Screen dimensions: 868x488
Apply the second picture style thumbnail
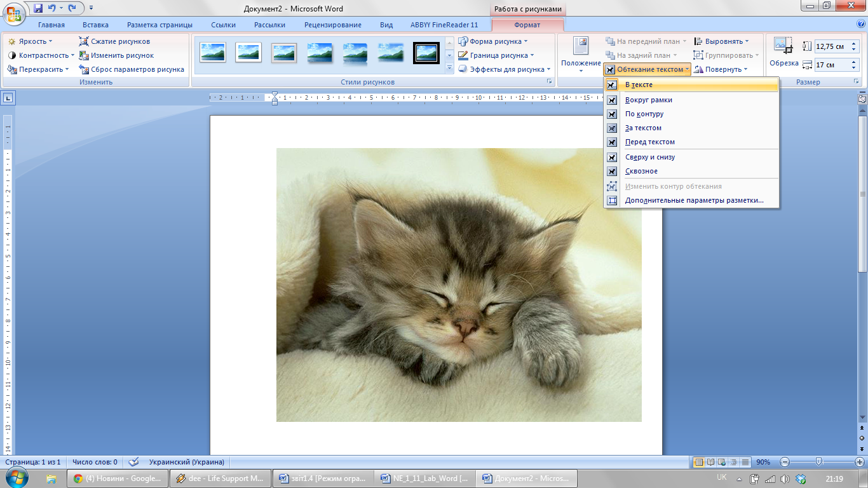tap(248, 52)
